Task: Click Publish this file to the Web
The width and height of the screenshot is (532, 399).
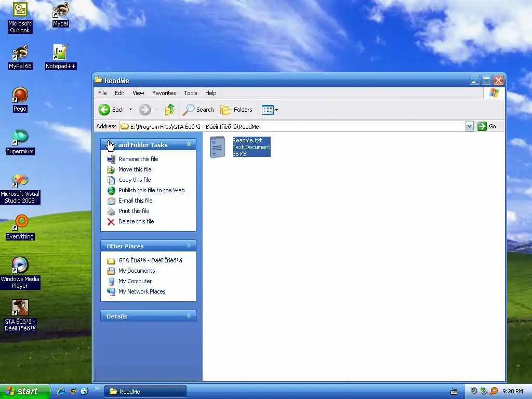Action: tap(151, 190)
